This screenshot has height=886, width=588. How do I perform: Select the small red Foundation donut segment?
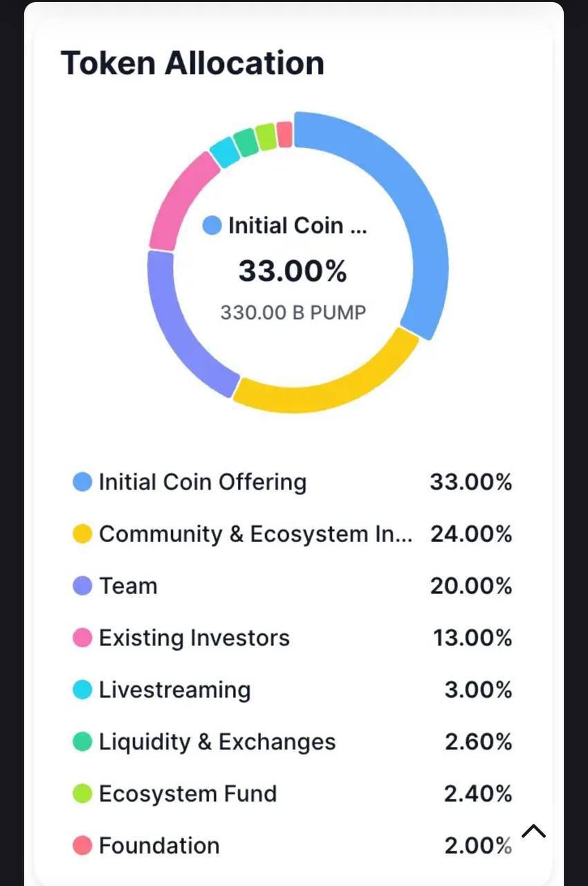284,134
